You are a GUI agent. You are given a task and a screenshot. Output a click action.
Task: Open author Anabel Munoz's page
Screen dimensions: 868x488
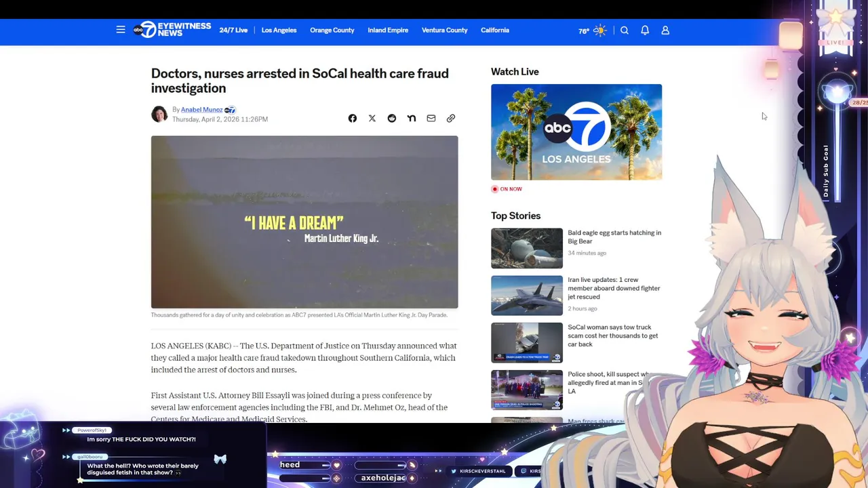pos(201,109)
